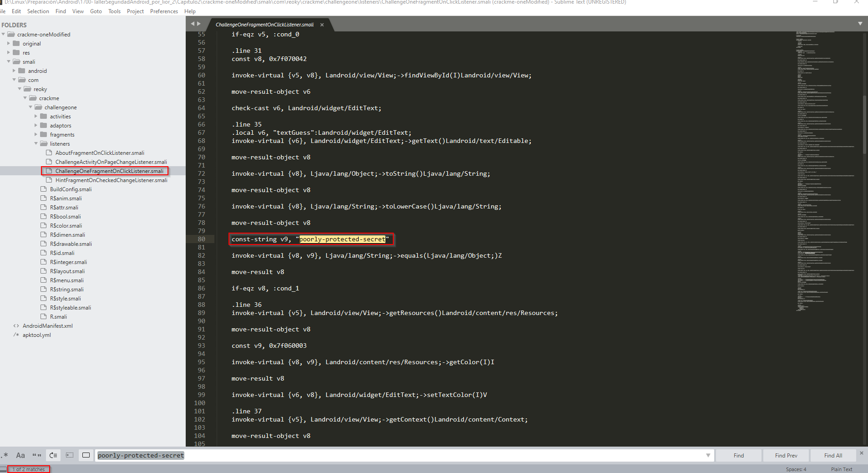This screenshot has width=868, height=473.
Task: Collapse the listeners folder
Action: (x=36, y=143)
